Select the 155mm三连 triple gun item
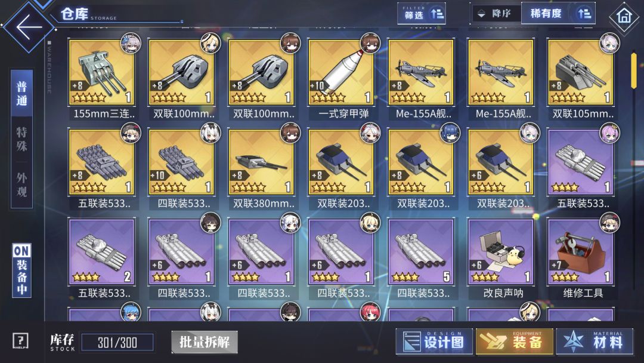Screen dimensions: 644x363 click(x=103, y=77)
